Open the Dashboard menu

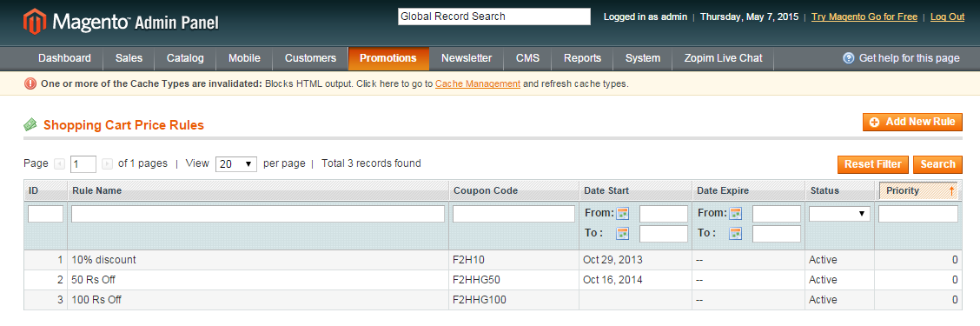click(x=64, y=58)
